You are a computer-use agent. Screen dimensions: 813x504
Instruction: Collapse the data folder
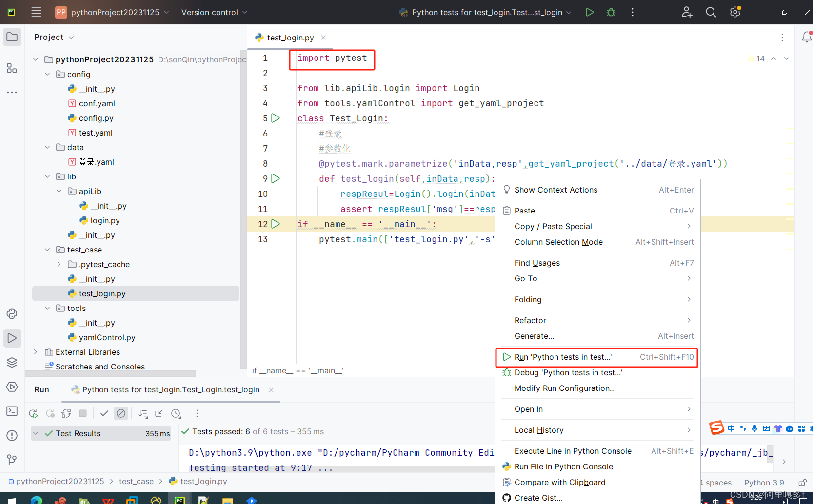coord(47,147)
